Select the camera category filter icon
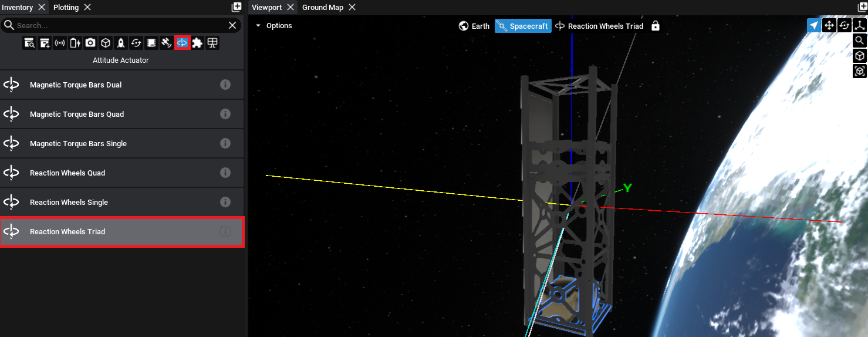Image resolution: width=868 pixels, height=337 pixels. 90,43
